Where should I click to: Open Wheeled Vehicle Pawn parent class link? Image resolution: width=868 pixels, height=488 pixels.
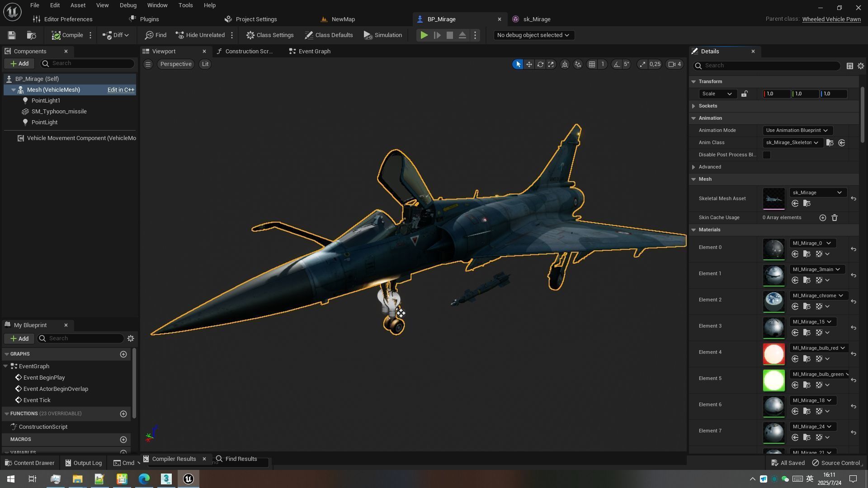coord(831,19)
